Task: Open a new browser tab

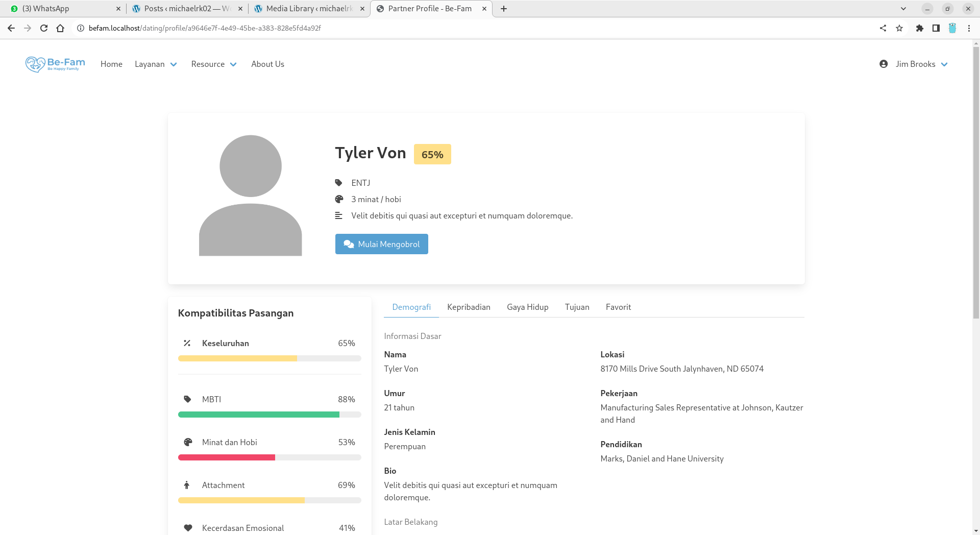Action: point(504,9)
